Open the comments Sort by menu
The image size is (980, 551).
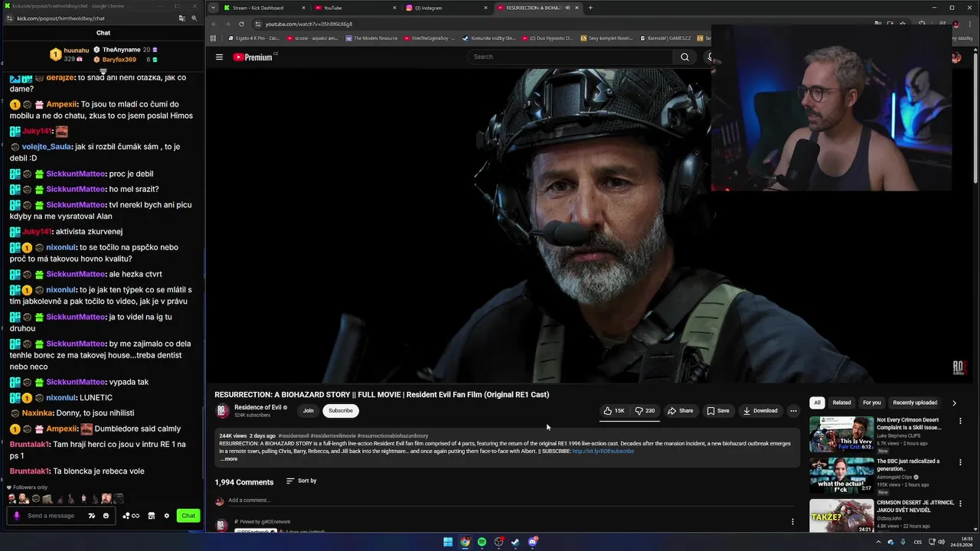(301, 481)
